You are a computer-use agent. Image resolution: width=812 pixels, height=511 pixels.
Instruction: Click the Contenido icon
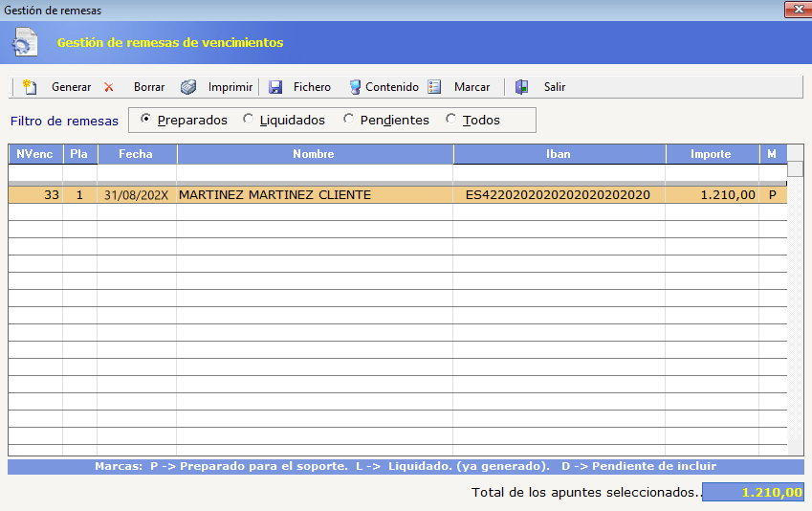click(355, 87)
